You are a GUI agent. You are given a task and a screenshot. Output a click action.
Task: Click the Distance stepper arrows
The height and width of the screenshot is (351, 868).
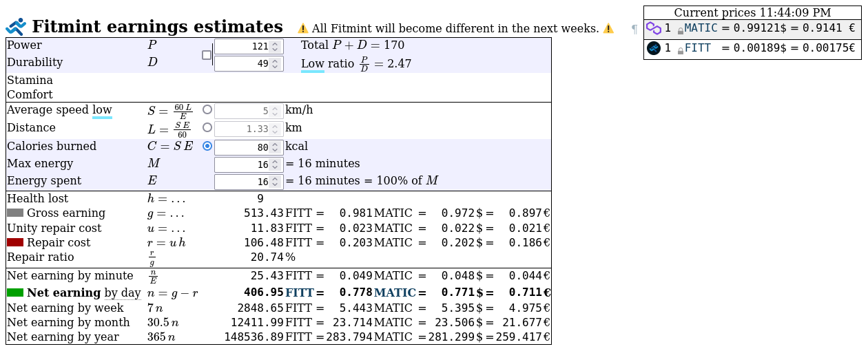pyautogui.click(x=276, y=129)
